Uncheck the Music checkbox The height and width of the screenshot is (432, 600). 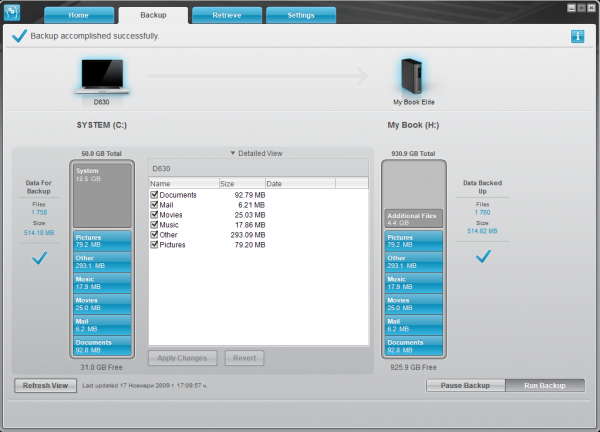tap(154, 224)
